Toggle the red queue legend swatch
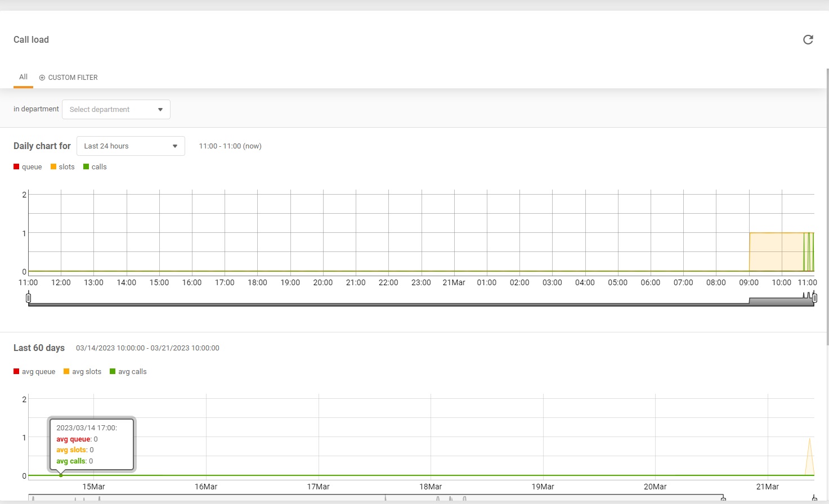This screenshot has width=829, height=504. [16, 166]
